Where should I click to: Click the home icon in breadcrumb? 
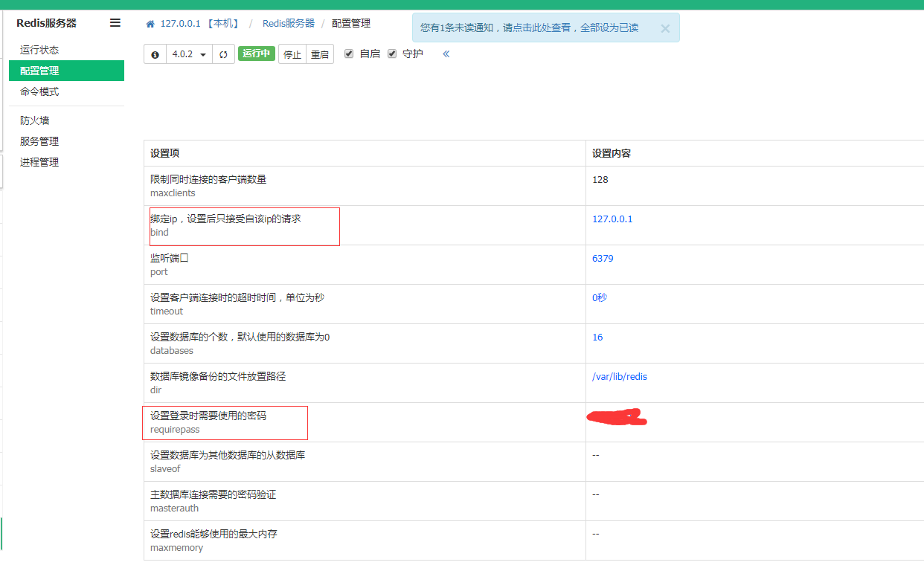(x=150, y=24)
